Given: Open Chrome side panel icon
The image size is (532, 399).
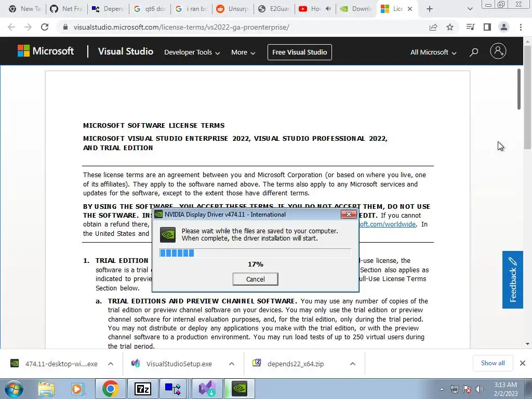Looking at the screenshot, I should coord(487,27).
